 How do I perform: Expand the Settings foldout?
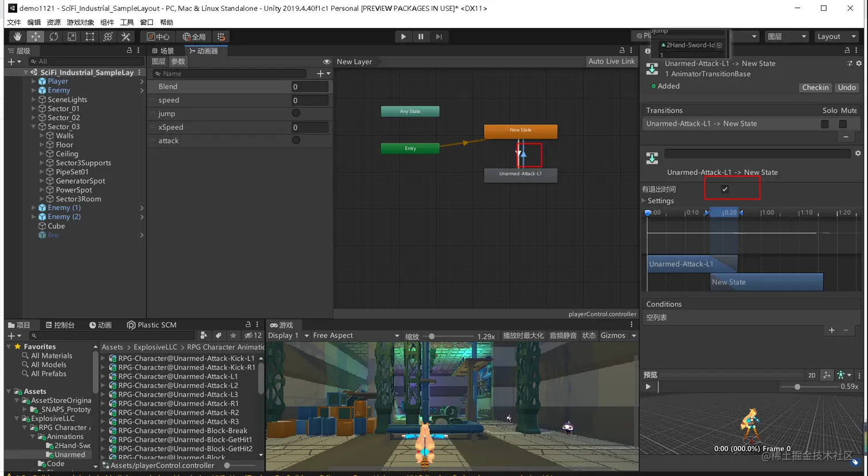point(644,201)
